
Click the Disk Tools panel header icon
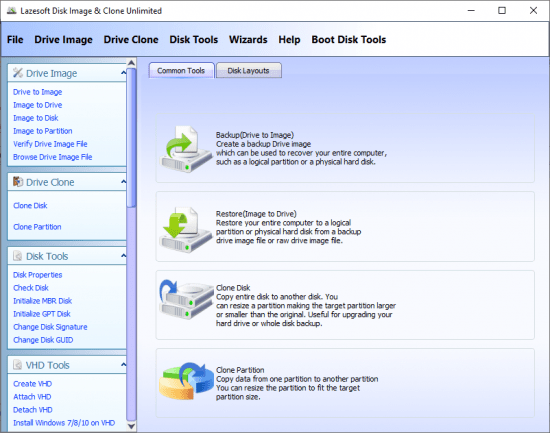pos(18,256)
